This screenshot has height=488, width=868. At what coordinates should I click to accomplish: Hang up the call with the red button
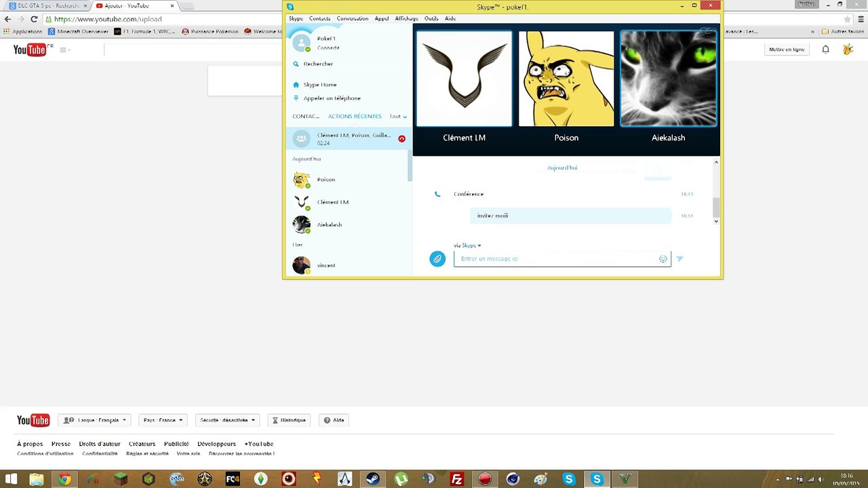pyautogui.click(x=401, y=138)
